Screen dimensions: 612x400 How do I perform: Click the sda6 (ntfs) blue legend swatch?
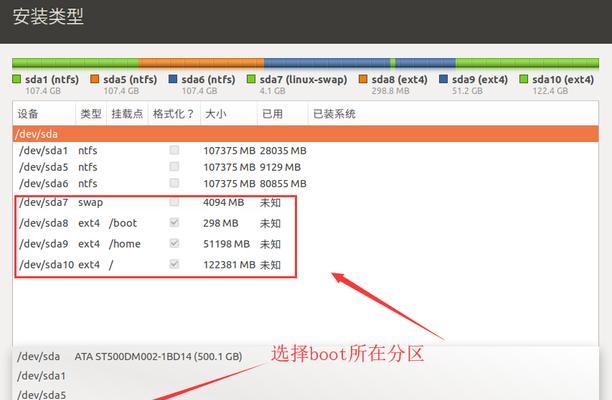[x=173, y=79]
